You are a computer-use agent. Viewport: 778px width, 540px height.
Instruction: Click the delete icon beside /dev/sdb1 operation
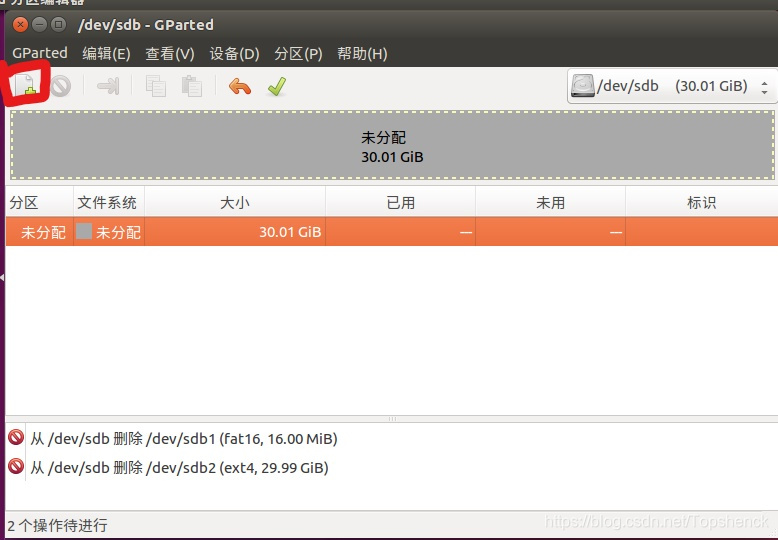pos(16,438)
